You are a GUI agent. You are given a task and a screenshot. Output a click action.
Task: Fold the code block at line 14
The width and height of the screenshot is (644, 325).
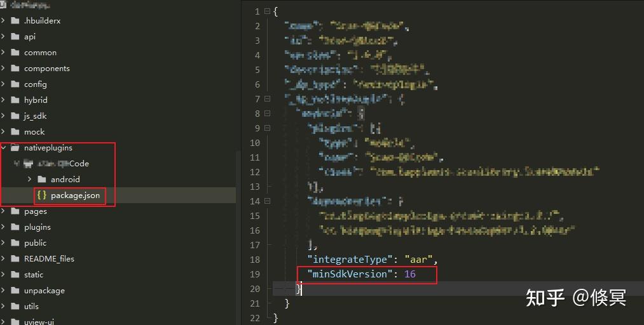pos(267,201)
